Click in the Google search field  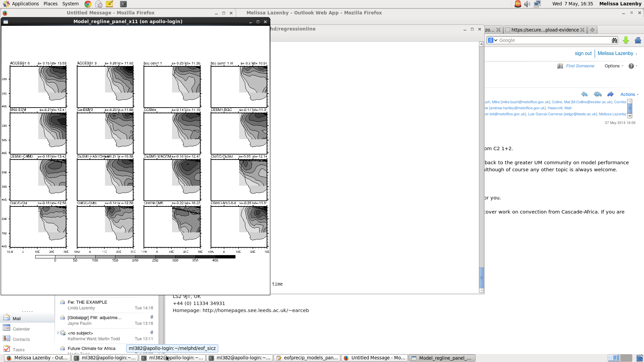click(553, 40)
